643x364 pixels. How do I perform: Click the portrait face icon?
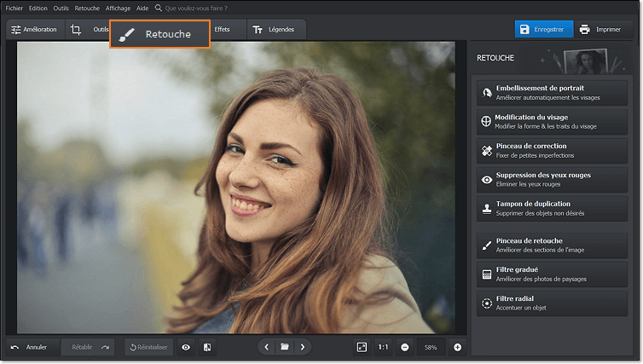point(487,93)
